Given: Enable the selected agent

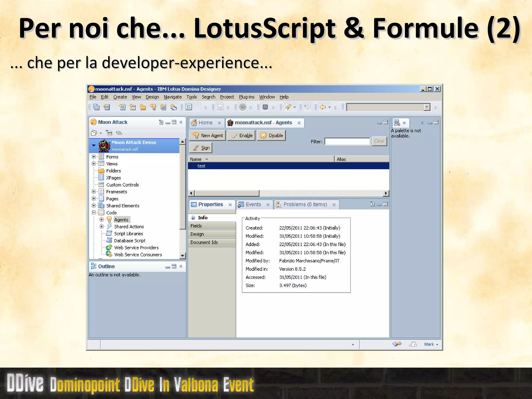Looking at the screenshot, I should (242, 135).
